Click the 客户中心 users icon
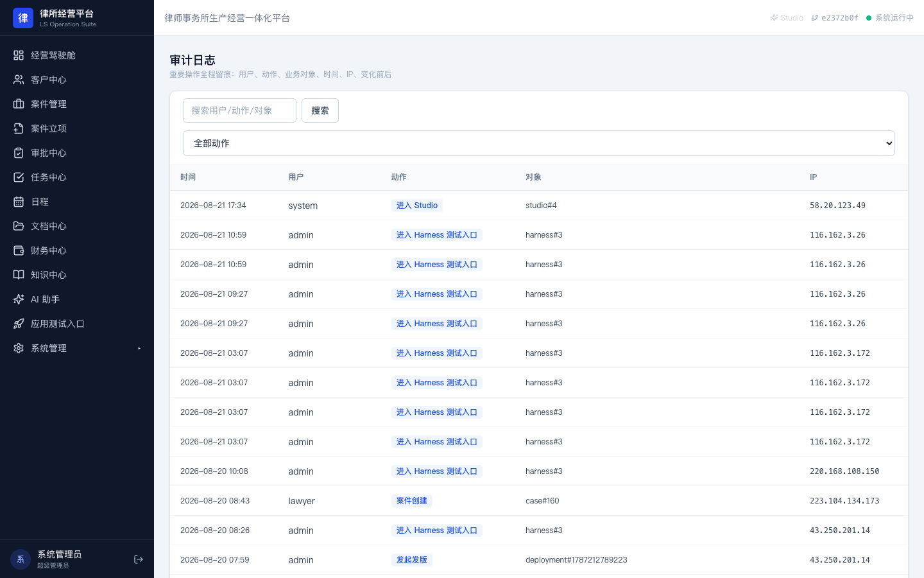 coord(19,80)
